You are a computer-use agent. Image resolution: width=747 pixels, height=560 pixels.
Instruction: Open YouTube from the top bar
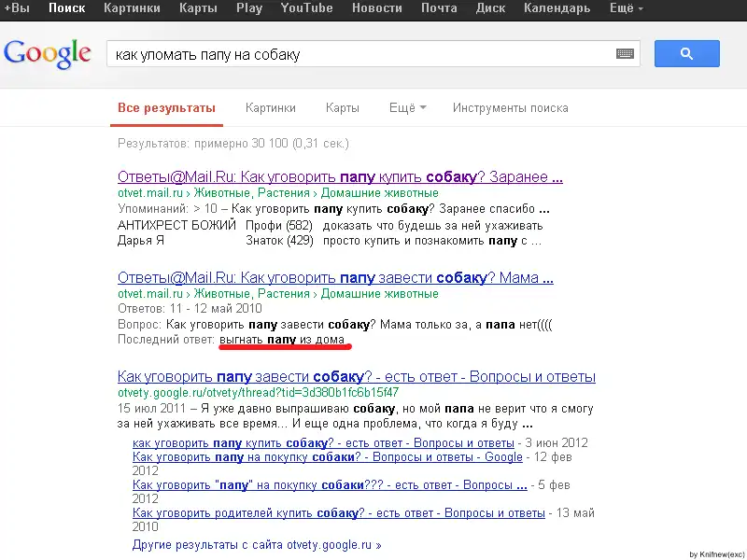[306, 8]
